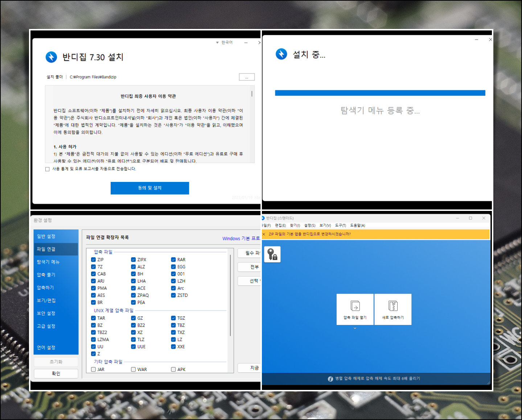Check the WAR extension checkbox
This screenshot has height=420, width=522.
133,370
